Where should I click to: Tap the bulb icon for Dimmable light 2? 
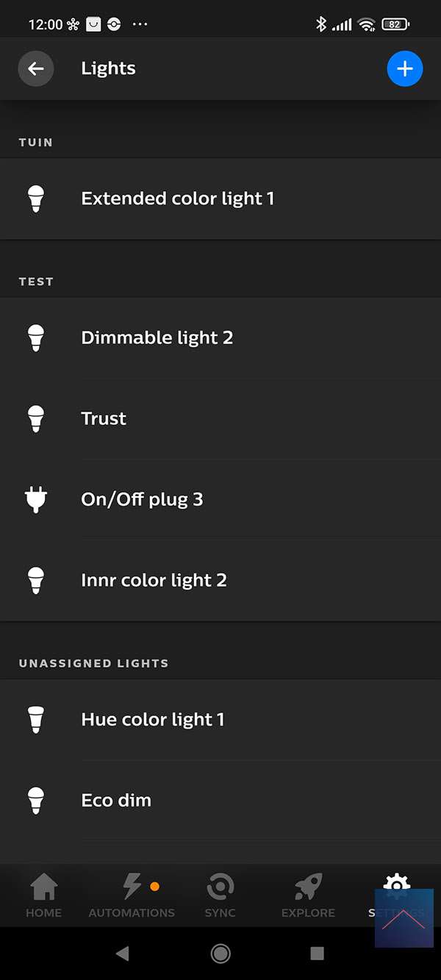pos(35,338)
